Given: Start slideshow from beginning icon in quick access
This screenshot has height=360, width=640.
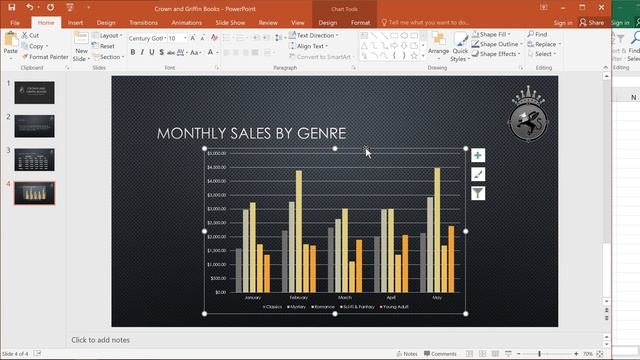Looking at the screenshot, I should [70, 7].
